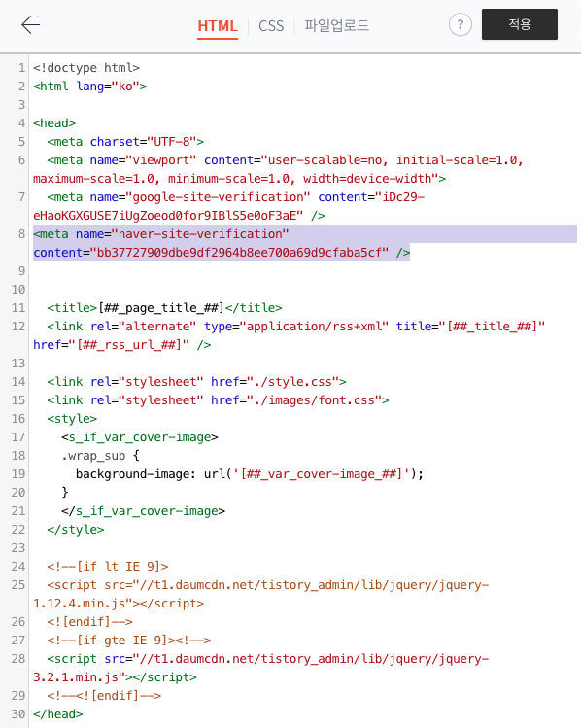Click the font.css stylesheet link line
The width and height of the screenshot is (581, 728).
218,400
